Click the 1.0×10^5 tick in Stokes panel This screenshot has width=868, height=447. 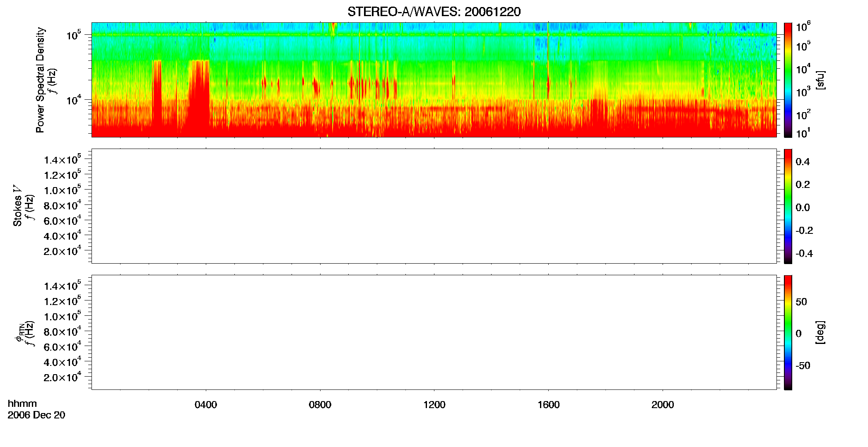pyautogui.click(x=63, y=190)
